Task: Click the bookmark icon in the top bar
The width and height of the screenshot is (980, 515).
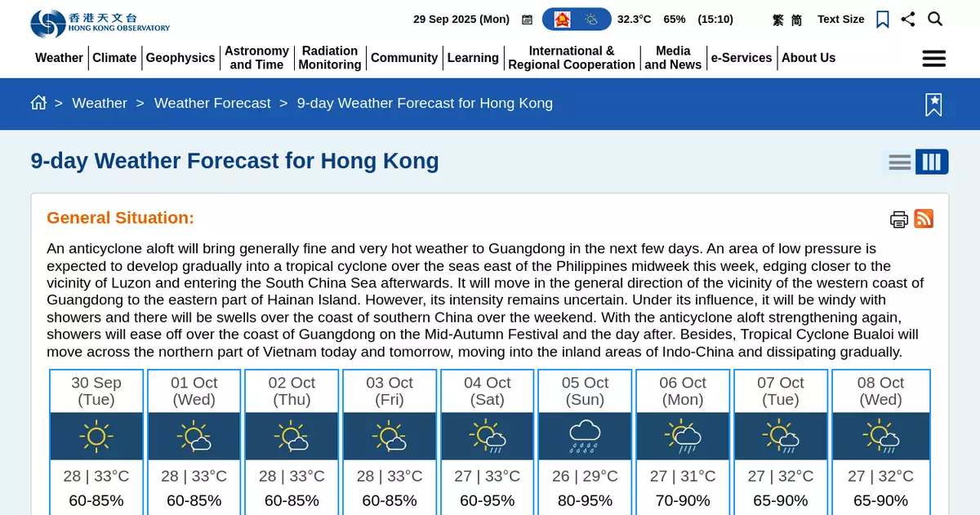Action: [x=882, y=20]
